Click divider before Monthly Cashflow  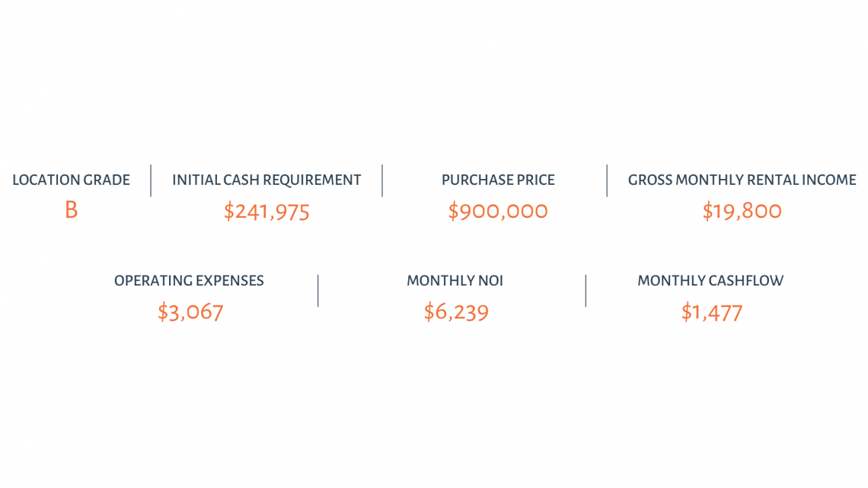point(586,291)
